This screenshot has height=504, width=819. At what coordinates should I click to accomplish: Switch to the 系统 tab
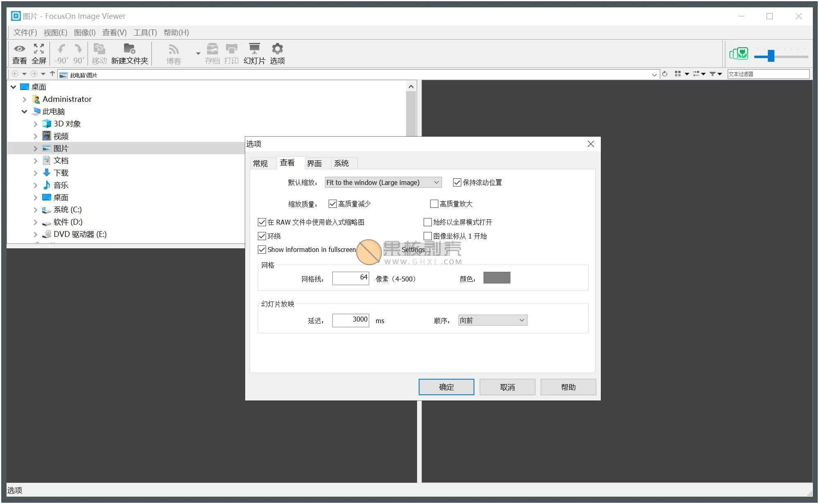tap(343, 163)
